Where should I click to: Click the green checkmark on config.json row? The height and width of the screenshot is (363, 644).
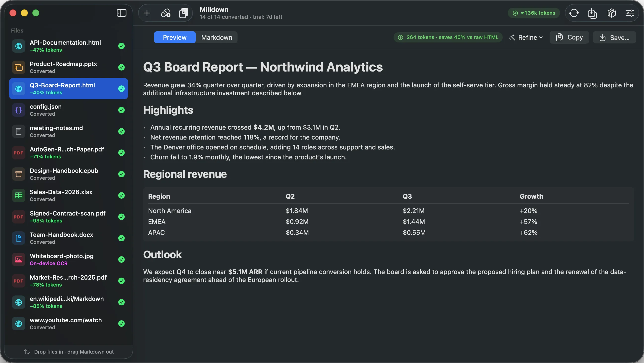click(121, 110)
